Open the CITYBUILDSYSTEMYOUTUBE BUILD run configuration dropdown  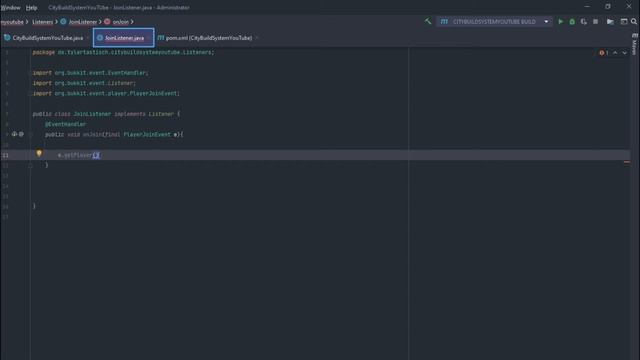tap(494, 22)
